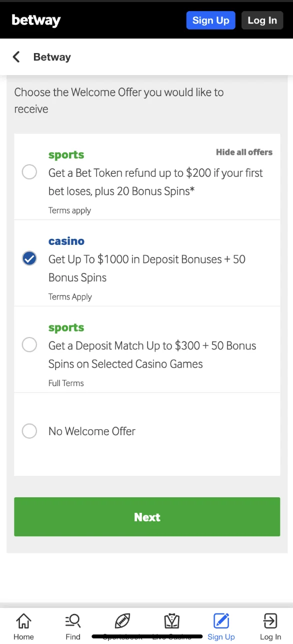Click the blue Sign Up button in header

210,20
